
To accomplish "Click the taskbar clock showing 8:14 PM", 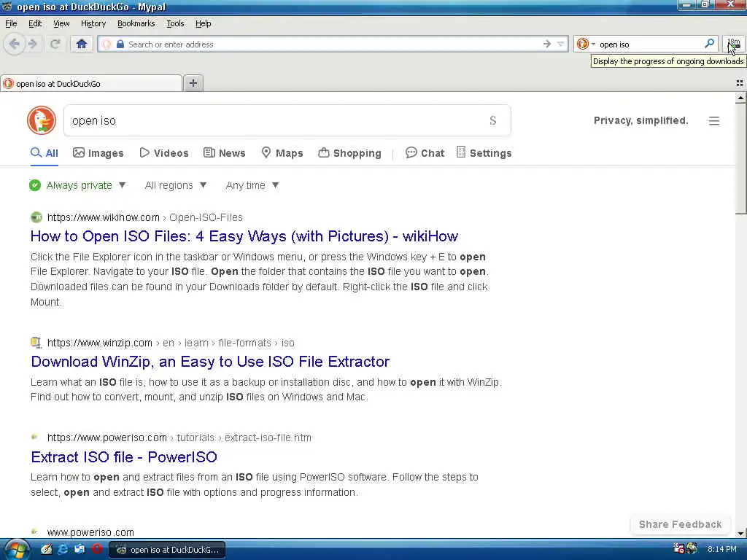I will [721, 549].
